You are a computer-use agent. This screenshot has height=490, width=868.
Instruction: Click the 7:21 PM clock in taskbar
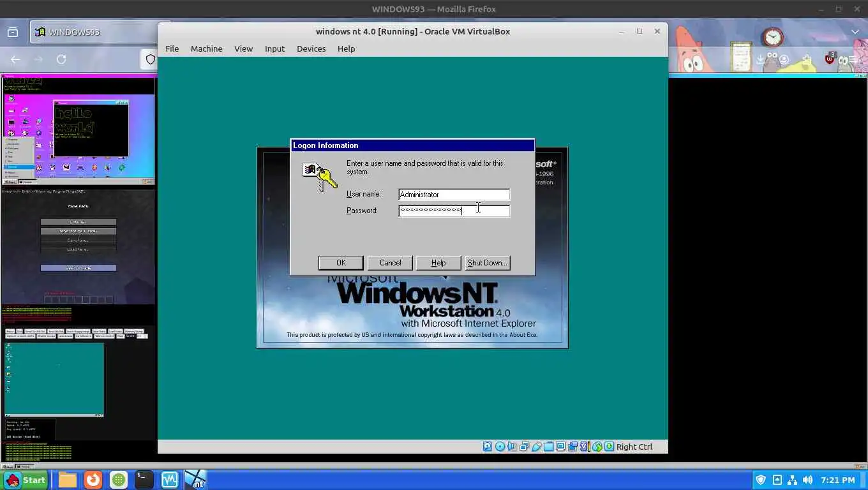[838, 480]
